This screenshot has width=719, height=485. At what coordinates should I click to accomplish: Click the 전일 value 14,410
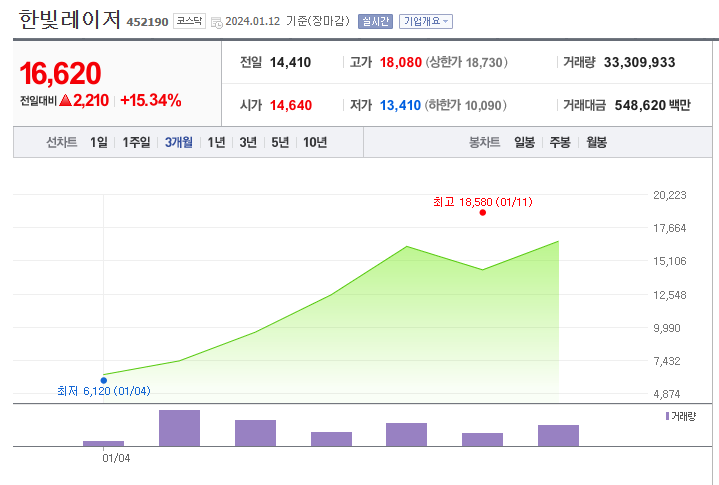click(290, 62)
